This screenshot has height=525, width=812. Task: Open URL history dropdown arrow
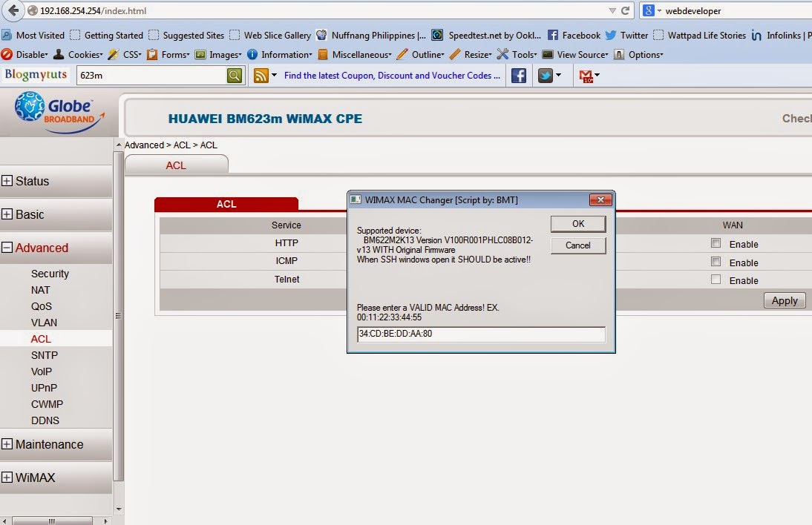click(612, 10)
